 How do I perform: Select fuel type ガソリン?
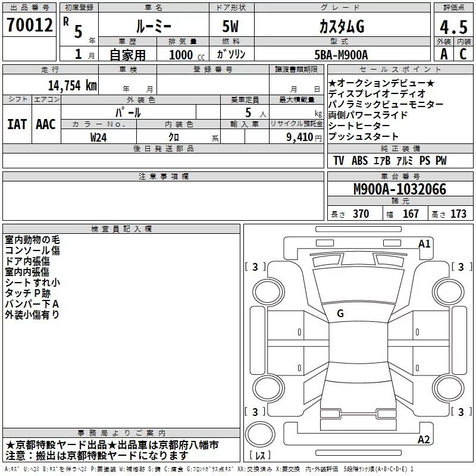231,54
